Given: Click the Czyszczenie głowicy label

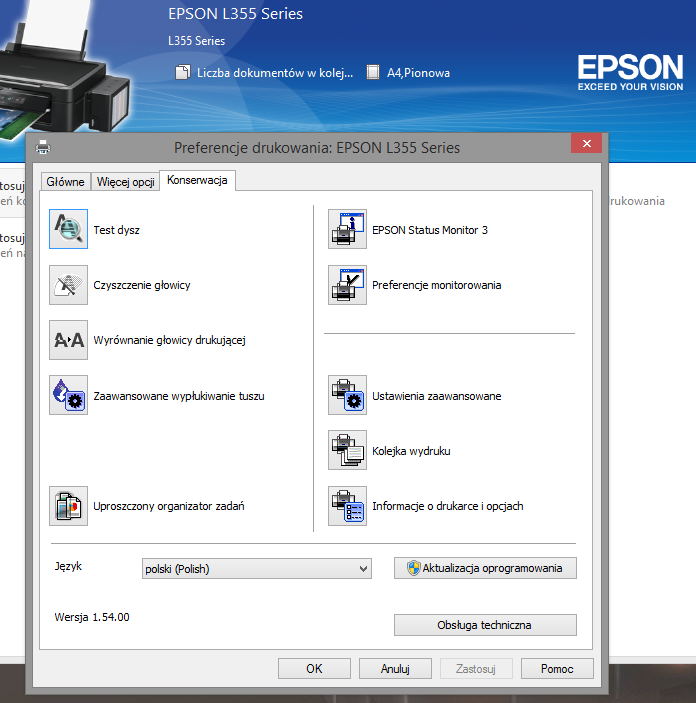Looking at the screenshot, I should 142,285.
